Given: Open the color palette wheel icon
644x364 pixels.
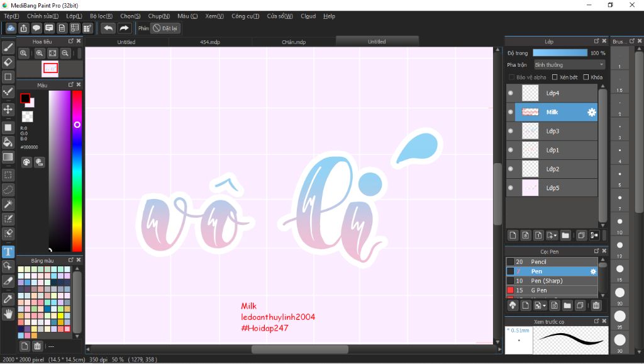Looking at the screenshot, I should coord(26,162).
